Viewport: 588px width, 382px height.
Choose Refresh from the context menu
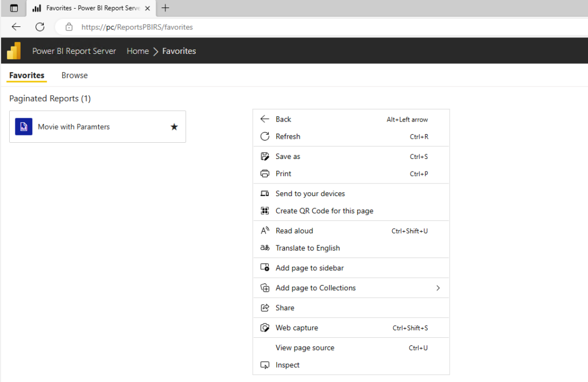351,137
